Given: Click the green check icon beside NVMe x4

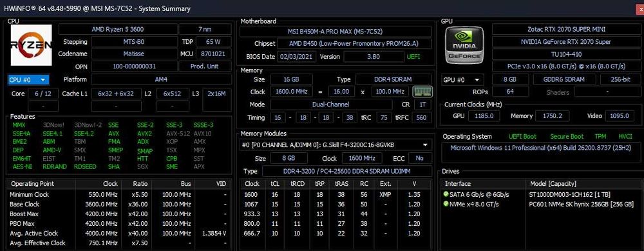Looking at the screenshot, I should tap(446, 204).
